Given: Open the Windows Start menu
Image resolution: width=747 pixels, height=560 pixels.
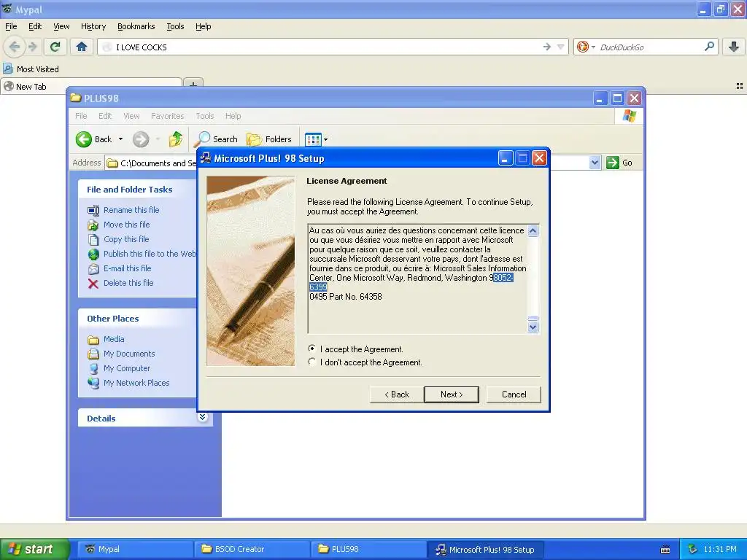Looking at the screenshot, I should pos(35,549).
